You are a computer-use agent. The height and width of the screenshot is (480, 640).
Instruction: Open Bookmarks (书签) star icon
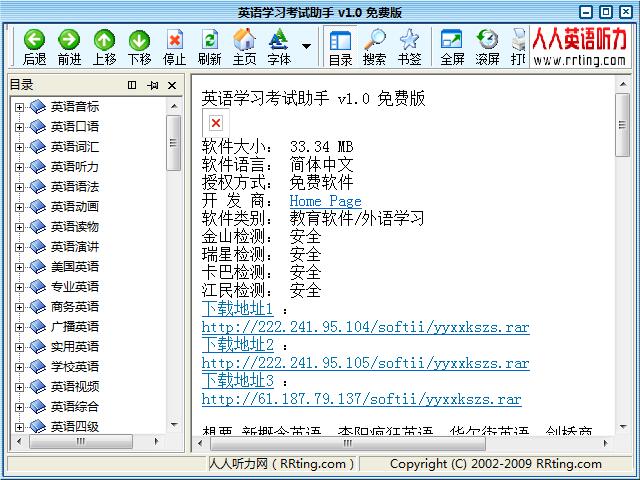[x=409, y=40]
